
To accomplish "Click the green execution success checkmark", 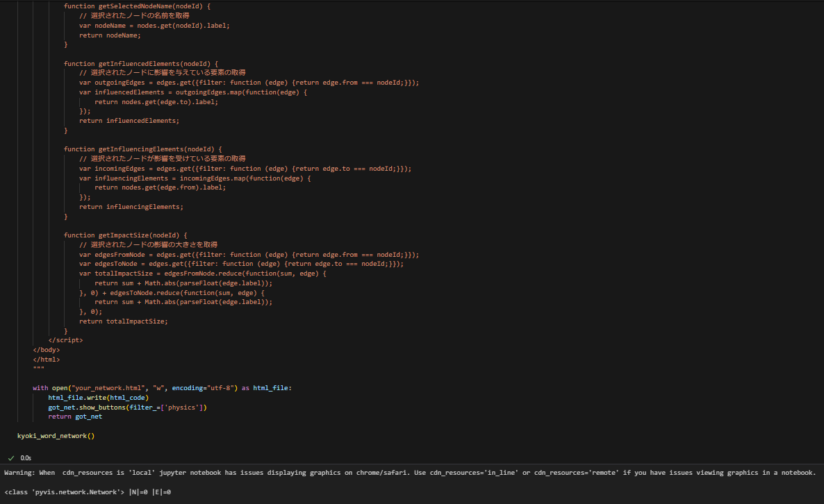I will (x=11, y=458).
